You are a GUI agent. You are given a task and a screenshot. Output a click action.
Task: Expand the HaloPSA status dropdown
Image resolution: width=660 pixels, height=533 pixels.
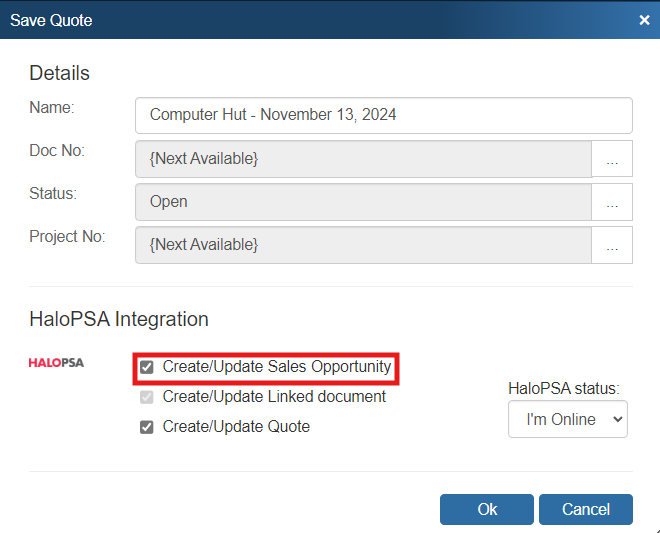tap(567, 419)
